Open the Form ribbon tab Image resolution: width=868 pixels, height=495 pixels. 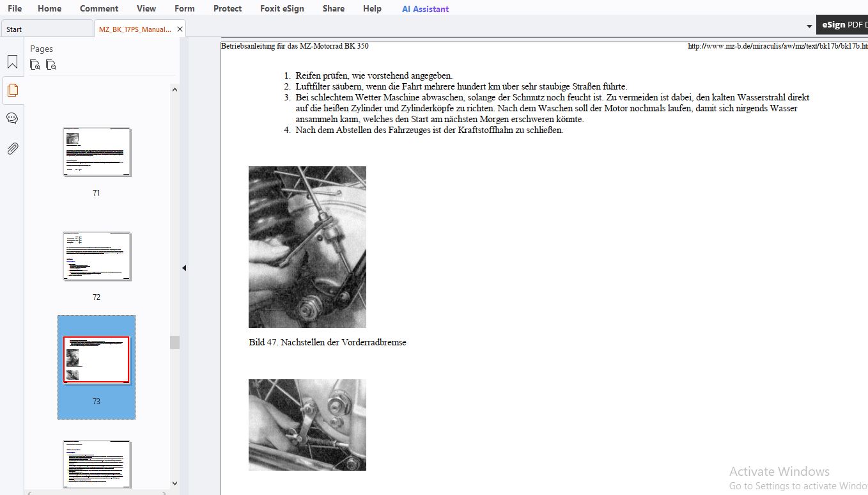[x=185, y=8]
